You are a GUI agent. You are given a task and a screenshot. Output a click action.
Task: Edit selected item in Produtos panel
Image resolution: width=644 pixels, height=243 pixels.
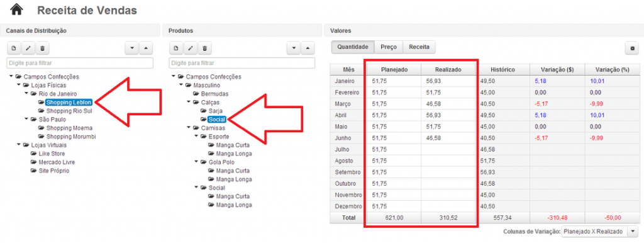click(x=190, y=48)
